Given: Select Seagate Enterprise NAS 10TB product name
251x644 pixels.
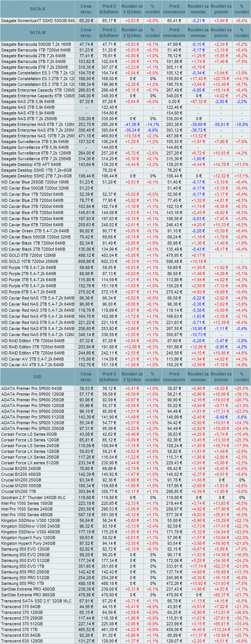Looking at the screenshot, I should pos(38,136).
